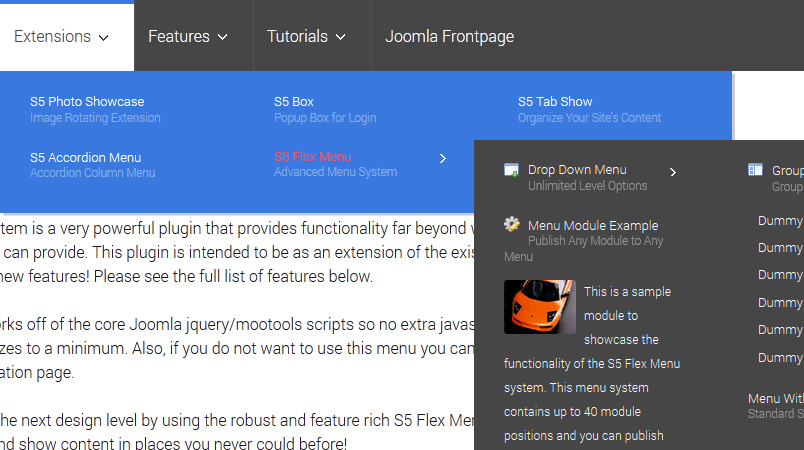Open S5 Accordion Menu item

pyautogui.click(x=86, y=157)
